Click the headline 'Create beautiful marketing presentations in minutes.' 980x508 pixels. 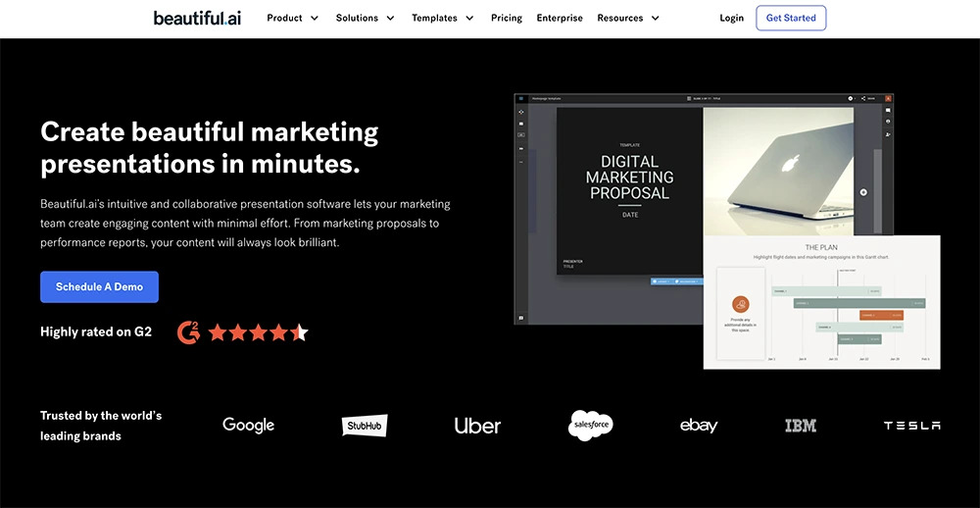click(210, 148)
